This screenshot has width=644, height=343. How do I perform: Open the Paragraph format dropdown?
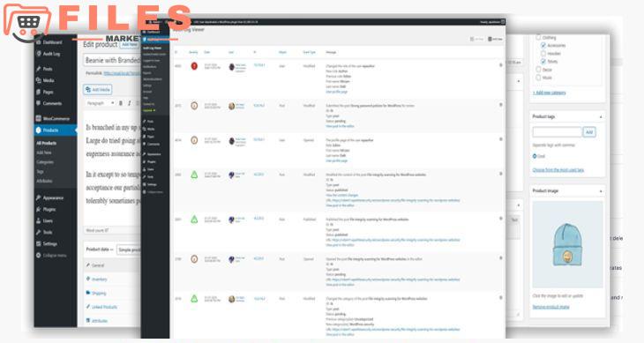(x=100, y=103)
